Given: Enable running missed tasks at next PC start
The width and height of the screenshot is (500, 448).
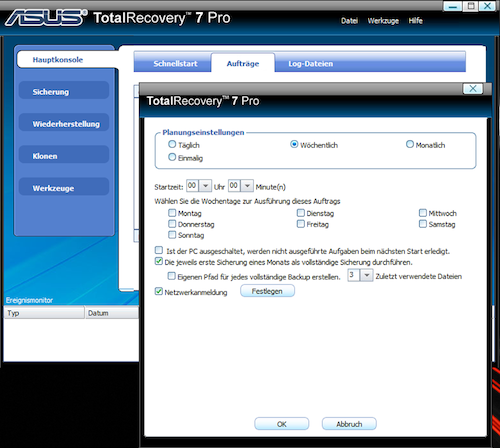Looking at the screenshot, I should tap(159, 250).
